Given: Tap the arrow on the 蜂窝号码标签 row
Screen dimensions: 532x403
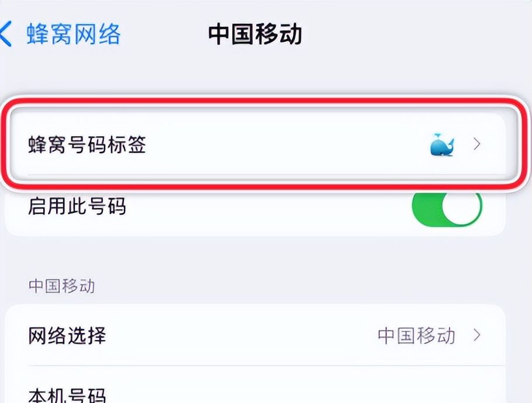Looking at the screenshot, I should pos(476,144).
